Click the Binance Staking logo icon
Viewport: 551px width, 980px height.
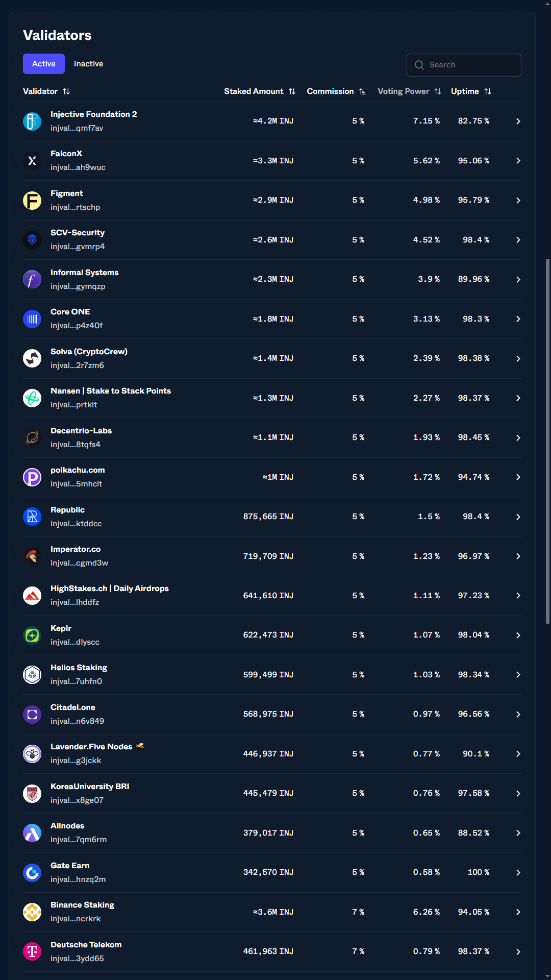point(32,912)
